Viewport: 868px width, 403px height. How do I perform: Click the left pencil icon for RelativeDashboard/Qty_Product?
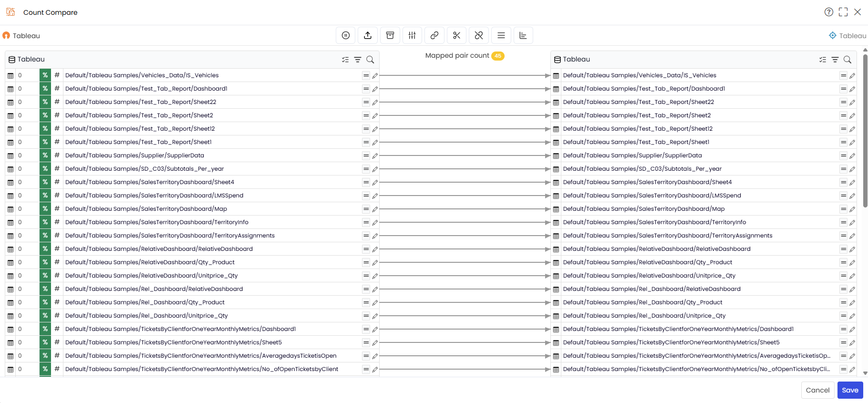[x=375, y=262]
